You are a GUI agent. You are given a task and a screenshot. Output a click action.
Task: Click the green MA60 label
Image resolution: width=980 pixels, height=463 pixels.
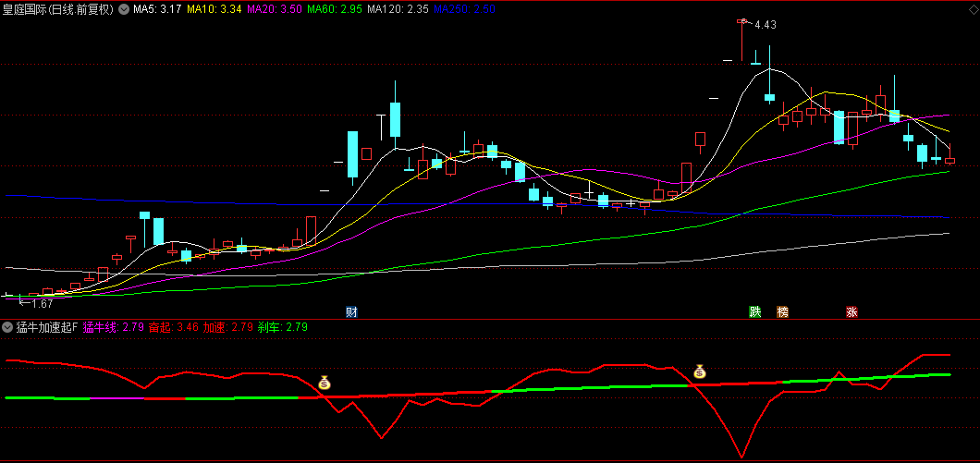pyautogui.click(x=334, y=10)
